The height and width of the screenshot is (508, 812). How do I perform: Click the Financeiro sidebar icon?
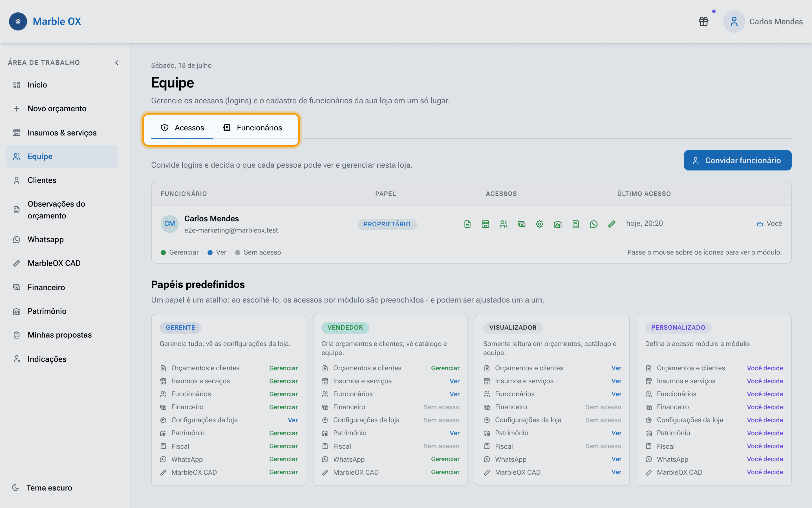16,287
